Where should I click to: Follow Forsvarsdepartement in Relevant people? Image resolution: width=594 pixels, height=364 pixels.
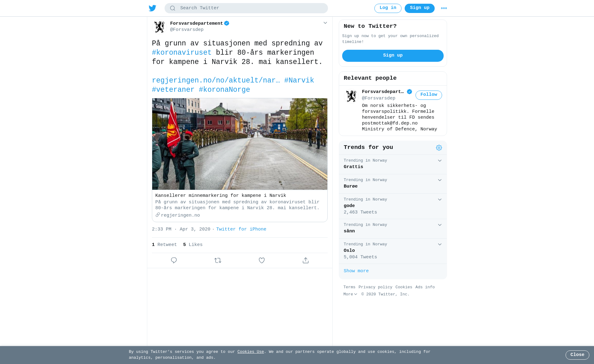pyautogui.click(x=429, y=95)
